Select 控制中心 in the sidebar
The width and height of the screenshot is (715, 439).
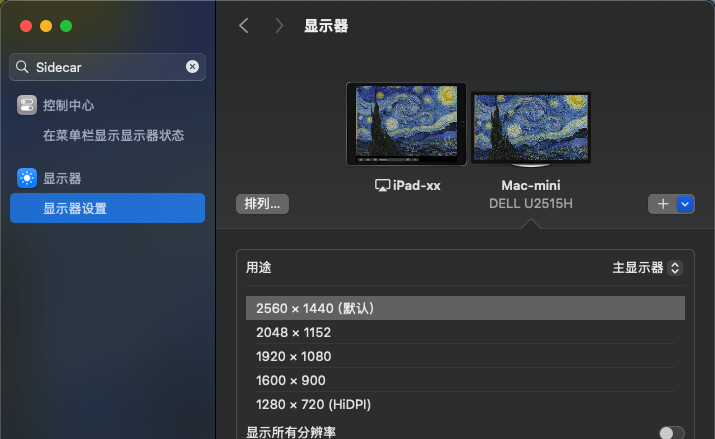click(x=68, y=105)
